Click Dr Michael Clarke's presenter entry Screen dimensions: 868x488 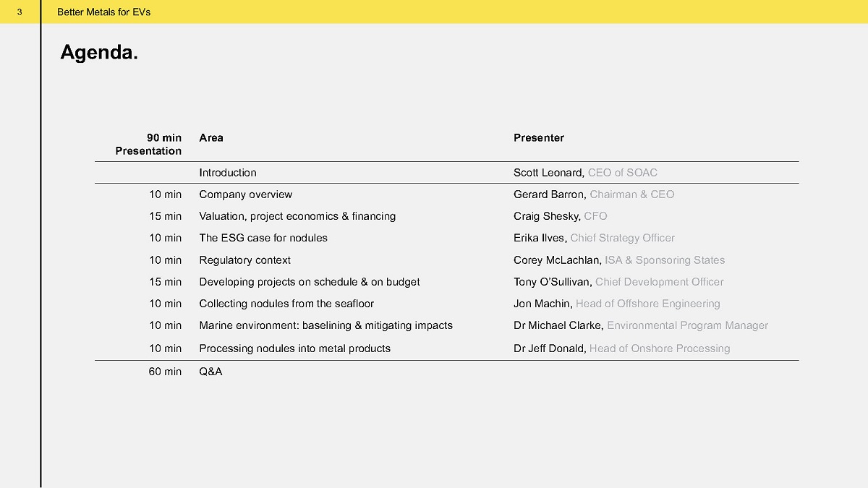(641, 325)
